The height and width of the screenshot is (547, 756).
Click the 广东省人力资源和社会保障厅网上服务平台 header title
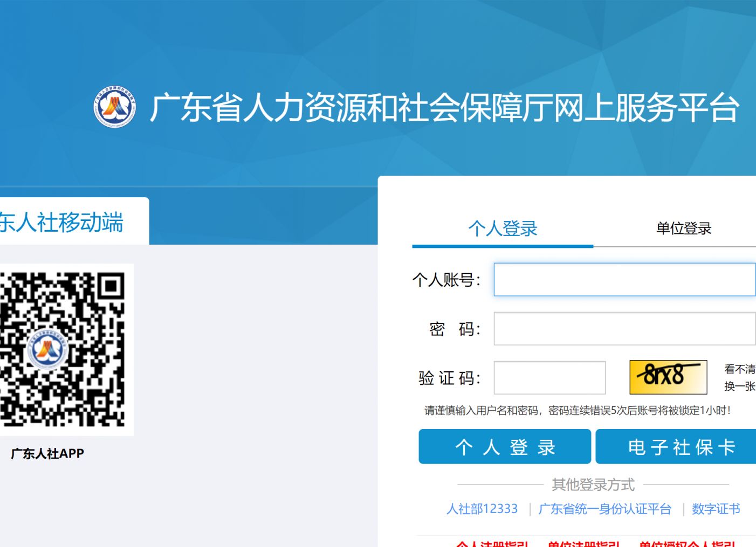point(444,107)
